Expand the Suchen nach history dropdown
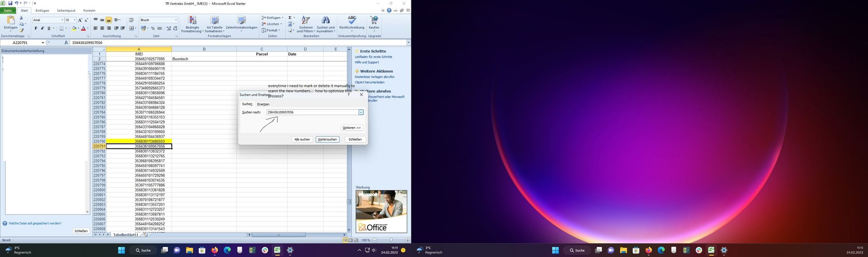Viewport: 868px width, 257px height. [361, 112]
